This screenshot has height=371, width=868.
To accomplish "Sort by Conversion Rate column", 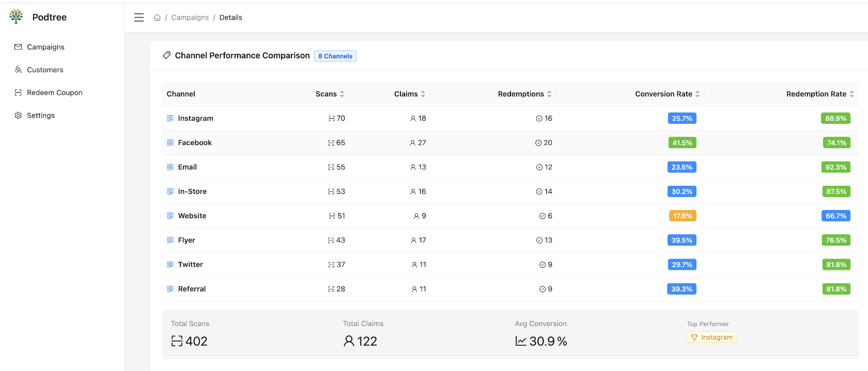I will point(697,94).
